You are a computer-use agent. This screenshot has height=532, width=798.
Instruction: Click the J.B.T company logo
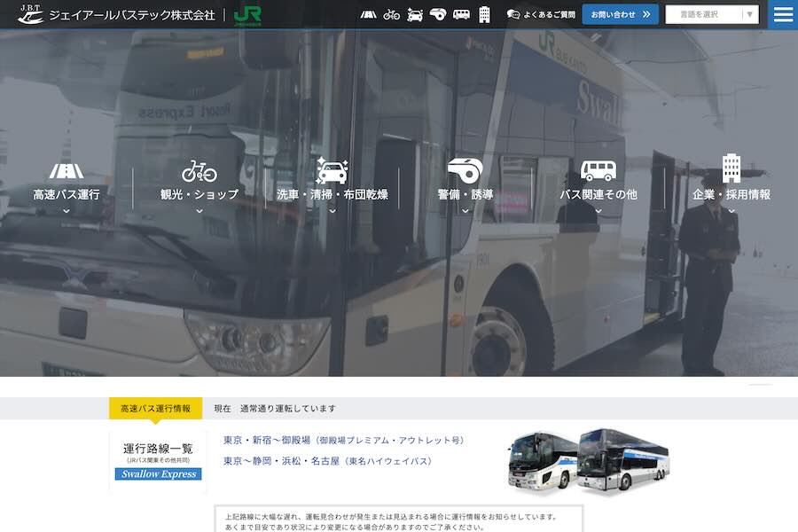[30, 14]
